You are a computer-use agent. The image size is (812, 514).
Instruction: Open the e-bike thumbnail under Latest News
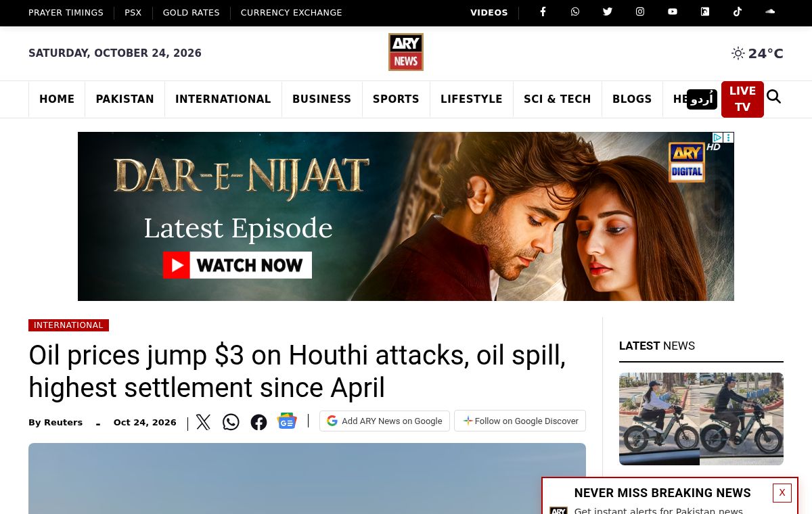pos(701,419)
